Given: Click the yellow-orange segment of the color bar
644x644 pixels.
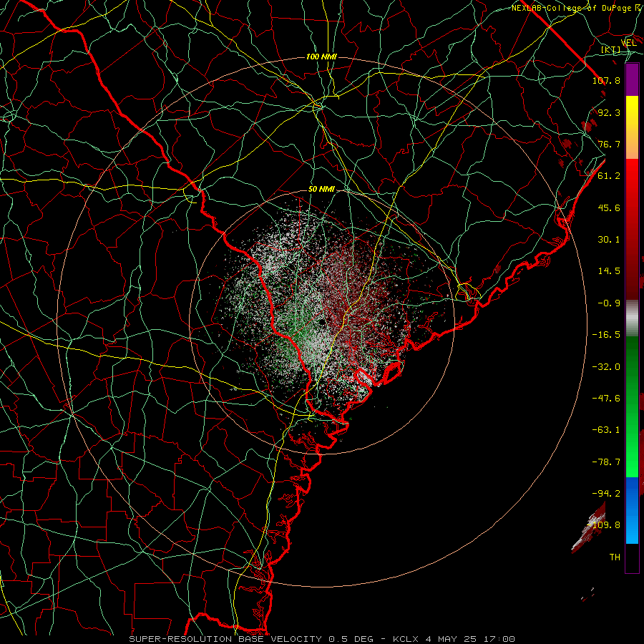Looking at the screenshot, I should point(632,127).
